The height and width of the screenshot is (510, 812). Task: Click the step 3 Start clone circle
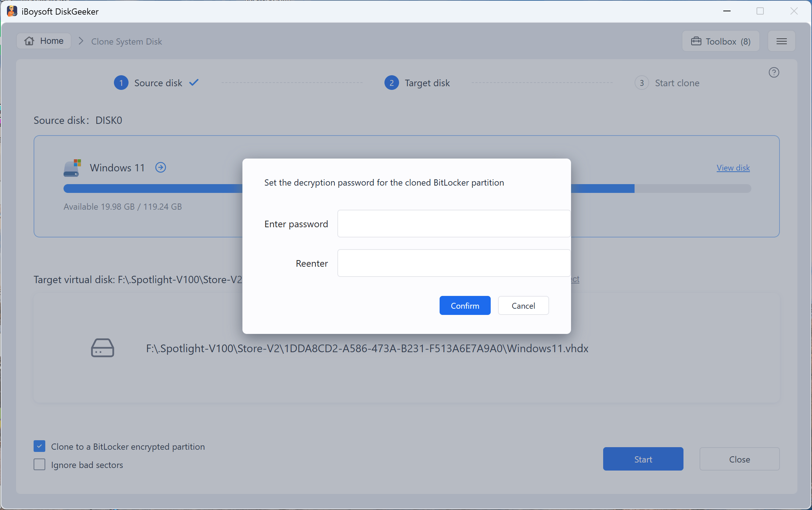(x=641, y=83)
